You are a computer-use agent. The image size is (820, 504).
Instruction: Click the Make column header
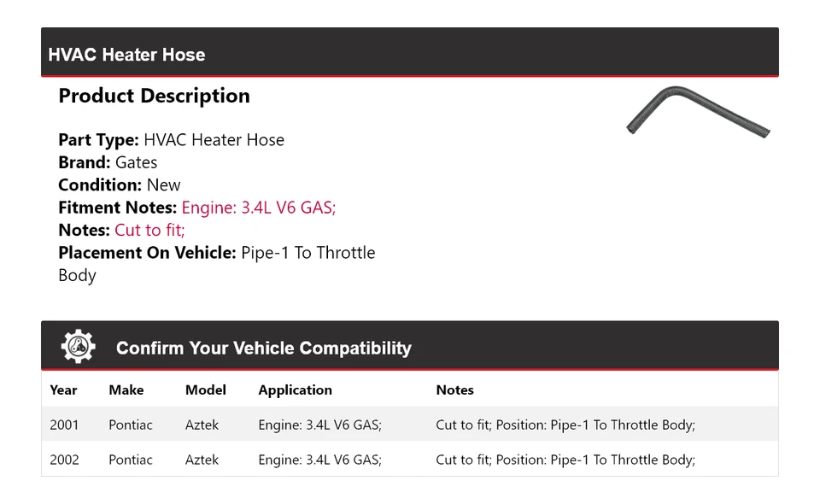[x=126, y=390]
